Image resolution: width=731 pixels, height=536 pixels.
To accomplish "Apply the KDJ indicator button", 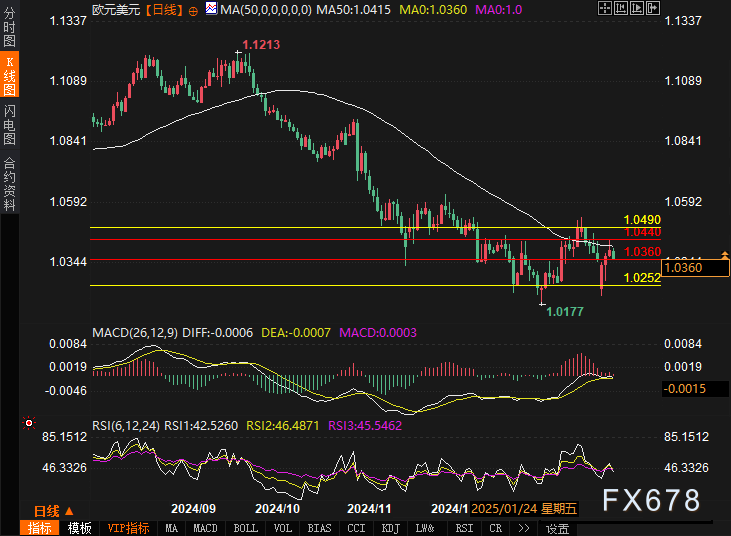I will pyautogui.click(x=391, y=528).
